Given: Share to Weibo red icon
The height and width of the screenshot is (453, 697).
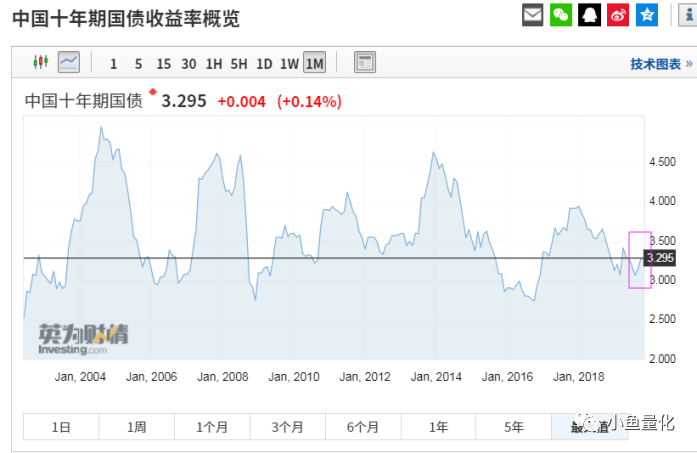Looking at the screenshot, I should tap(618, 15).
